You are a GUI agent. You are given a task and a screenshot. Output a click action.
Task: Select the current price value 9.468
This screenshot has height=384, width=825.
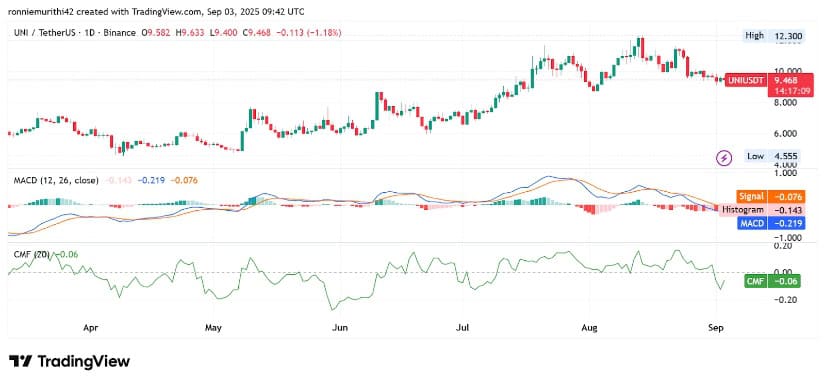click(x=786, y=80)
